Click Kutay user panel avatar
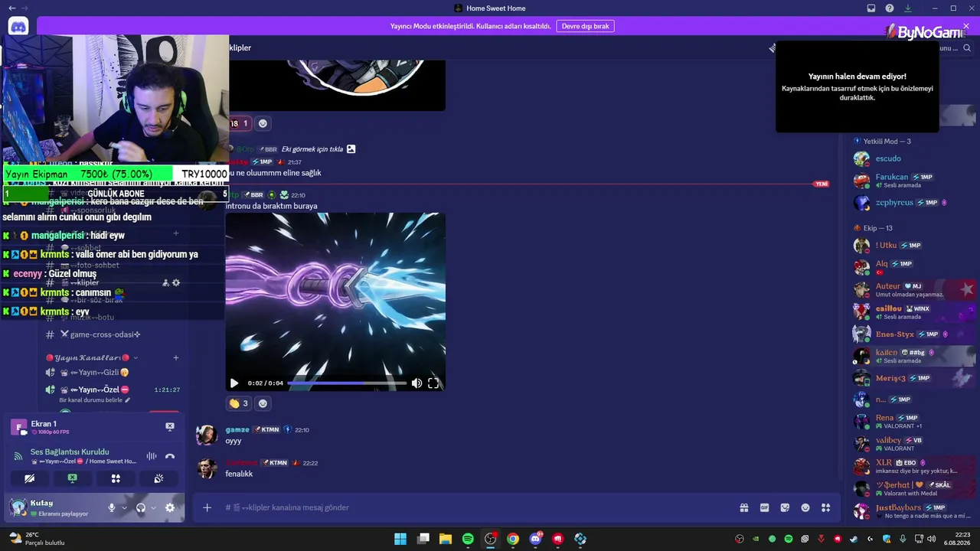980x551 pixels. (18, 507)
